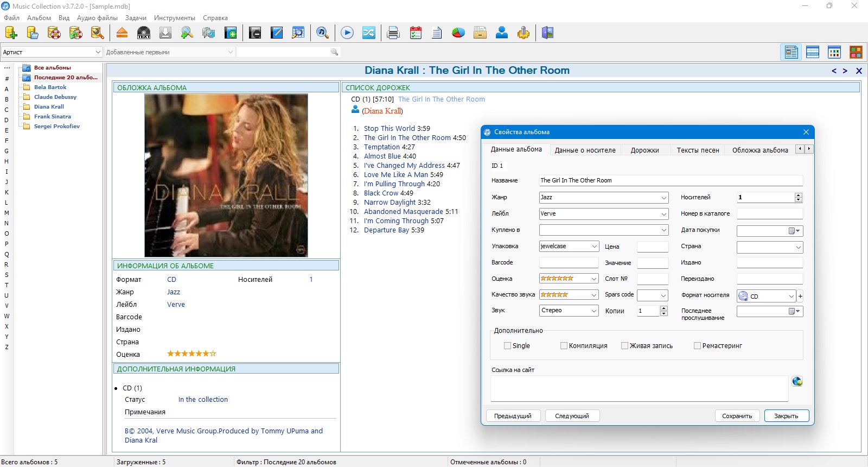Open statistics pie chart icon
868x467 pixels.
[x=458, y=33]
